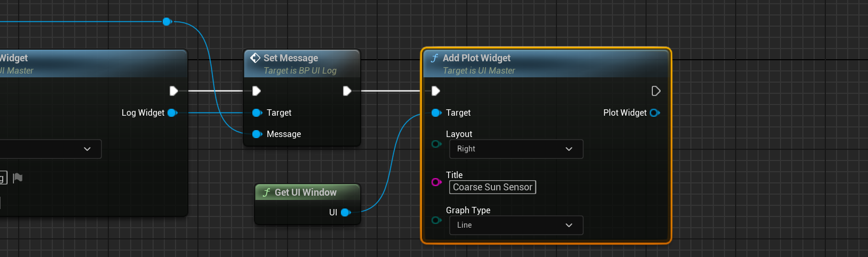Select the blue reroute node at the top
This screenshot has width=868, height=257.
(x=166, y=21)
